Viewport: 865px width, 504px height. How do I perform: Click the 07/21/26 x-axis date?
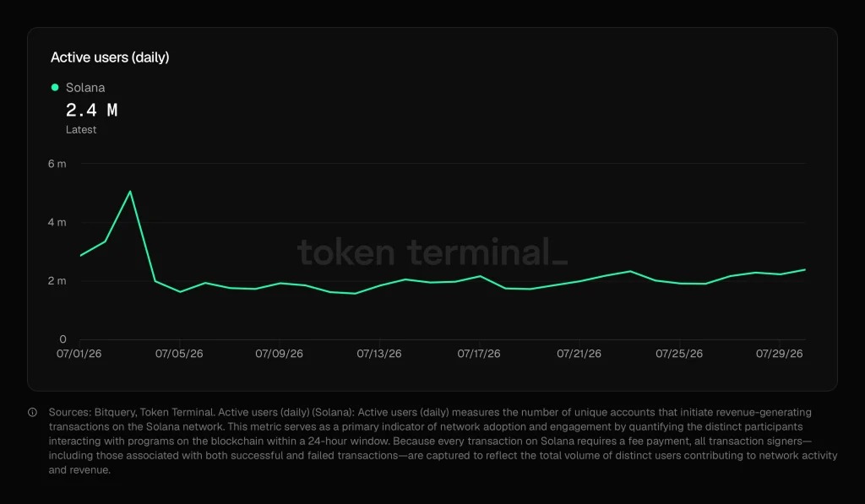[x=579, y=354]
